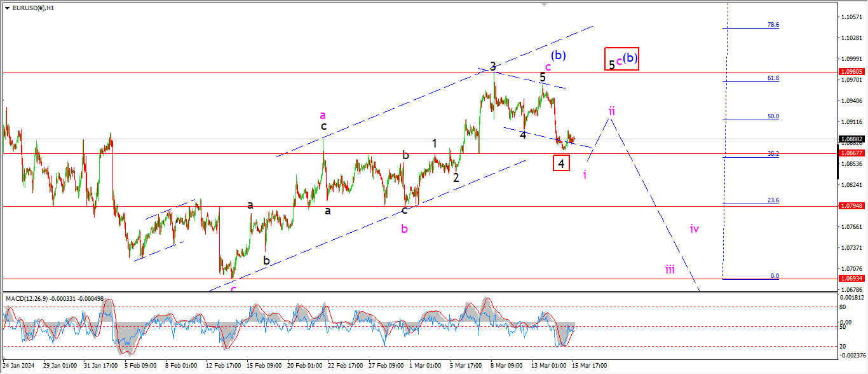This screenshot has height=374, width=868.
Task: Select the red 1.08677 price level tag
Action: [851, 153]
